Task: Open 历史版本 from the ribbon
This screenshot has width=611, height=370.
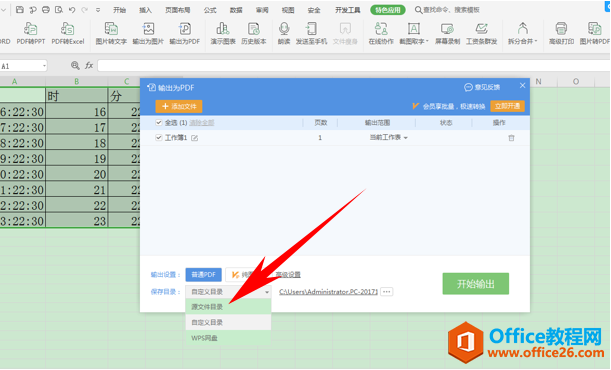Action: click(x=254, y=33)
